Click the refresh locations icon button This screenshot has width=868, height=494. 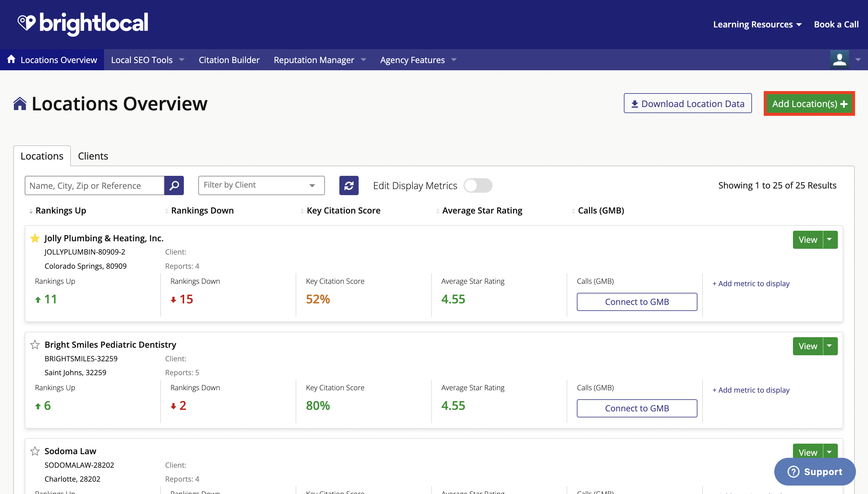(x=349, y=185)
